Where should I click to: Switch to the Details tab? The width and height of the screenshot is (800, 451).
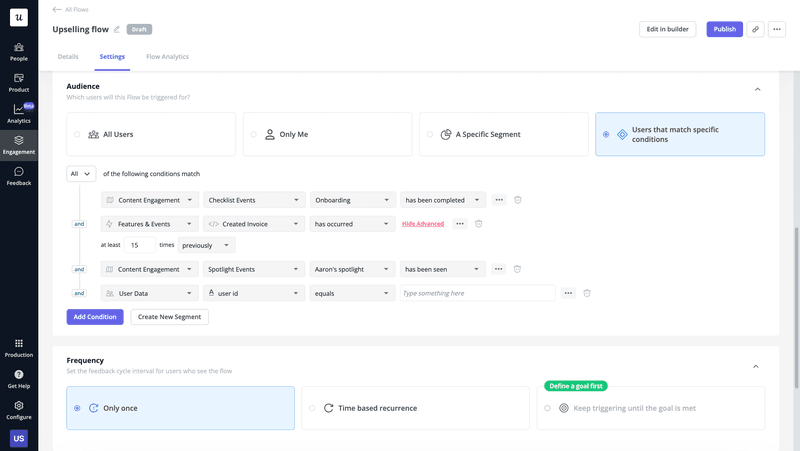pyautogui.click(x=68, y=57)
